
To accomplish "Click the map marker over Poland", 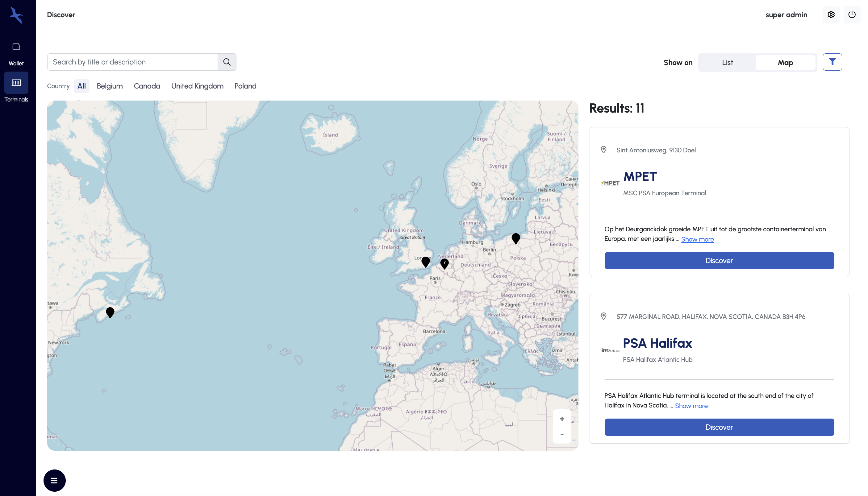I will [515, 238].
